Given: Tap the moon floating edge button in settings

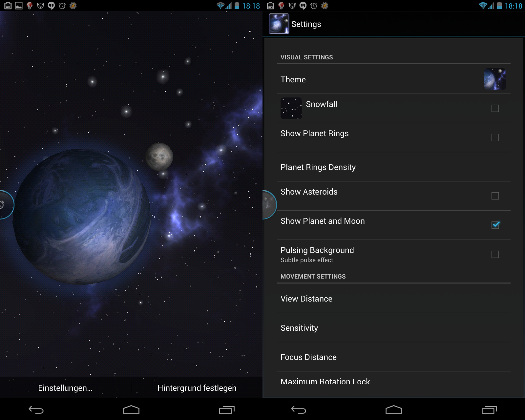Looking at the screenshot, I should click(x=269, y=205).
